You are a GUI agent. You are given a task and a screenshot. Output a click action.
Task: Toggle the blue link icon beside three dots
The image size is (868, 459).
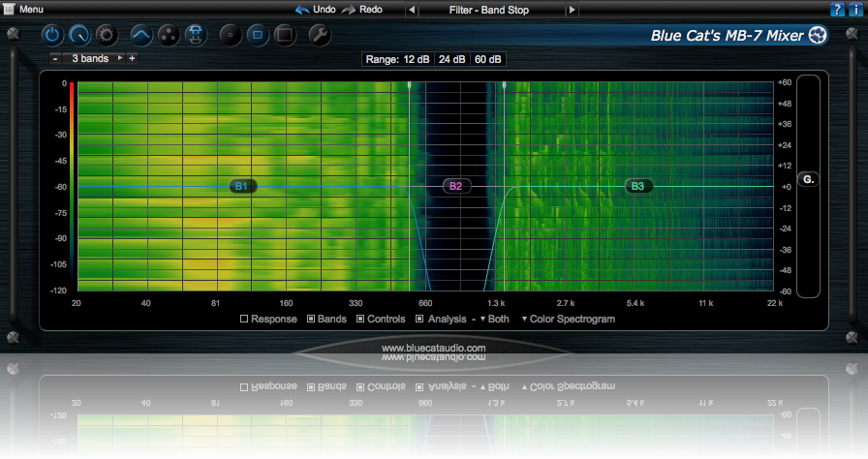pos(196,36)
